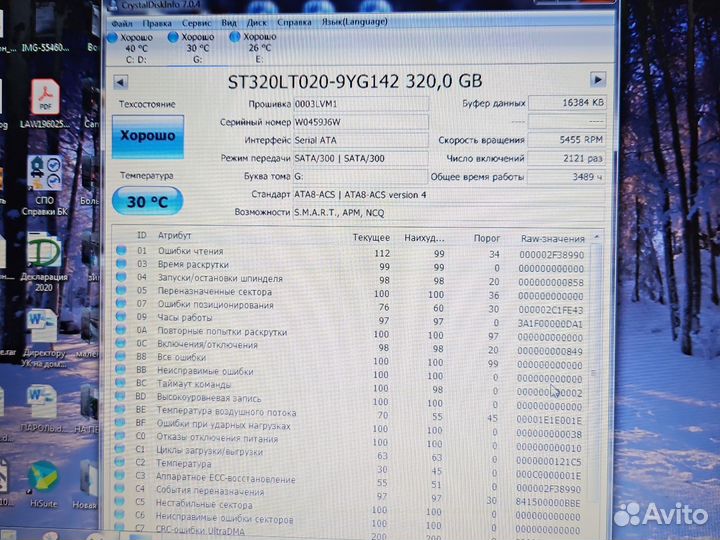This screenshot has height=540, width=720.
Task: Click the total work time 3489 ч
Action: pyautogui.click(x=567, y=177)
